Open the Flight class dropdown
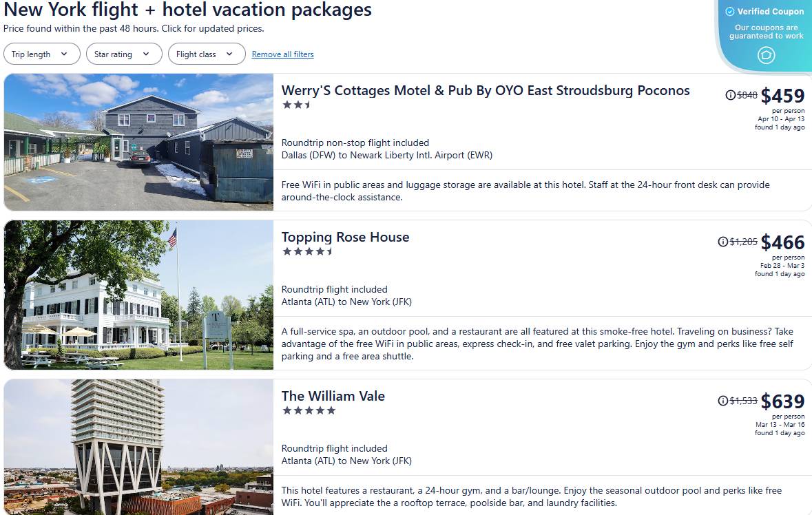Image resolution: width=812 pixels, height=515 pixels. [x=206, y=53]
